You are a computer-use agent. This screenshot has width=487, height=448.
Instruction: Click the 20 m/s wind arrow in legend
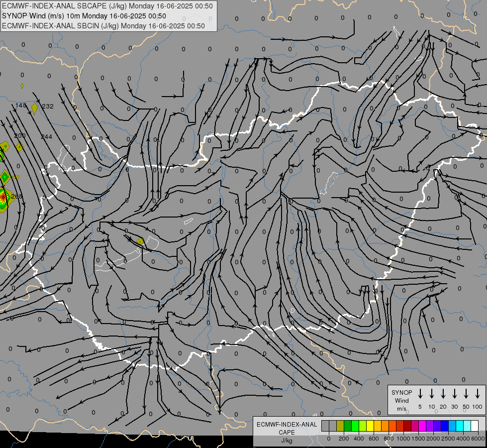pyautogui.click(x=443, y=394)
